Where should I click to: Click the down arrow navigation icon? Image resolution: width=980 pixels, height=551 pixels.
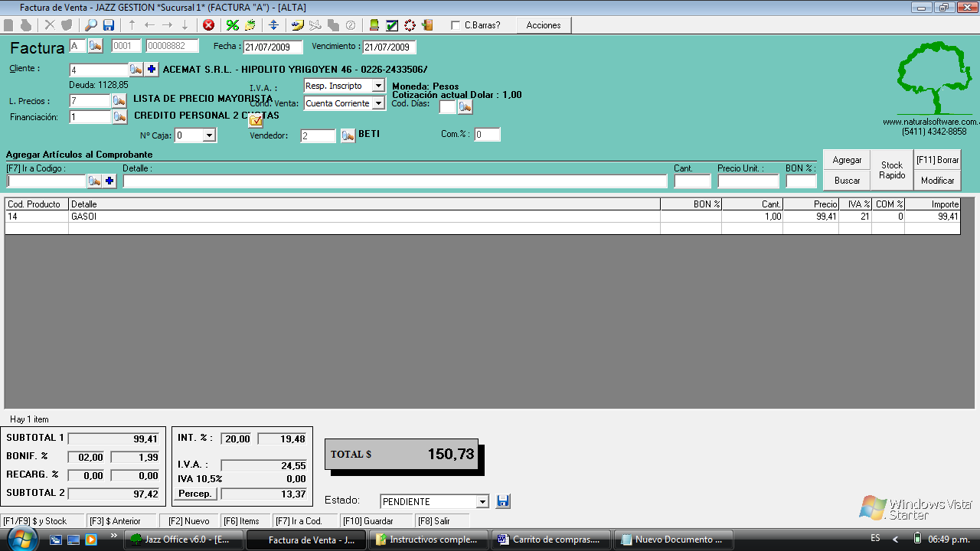pos(185,25)
